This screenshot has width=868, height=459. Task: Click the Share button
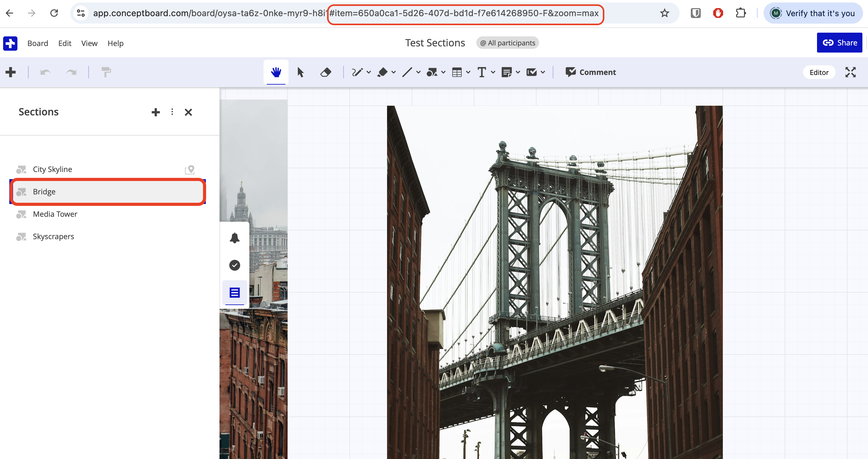point(839,43)
